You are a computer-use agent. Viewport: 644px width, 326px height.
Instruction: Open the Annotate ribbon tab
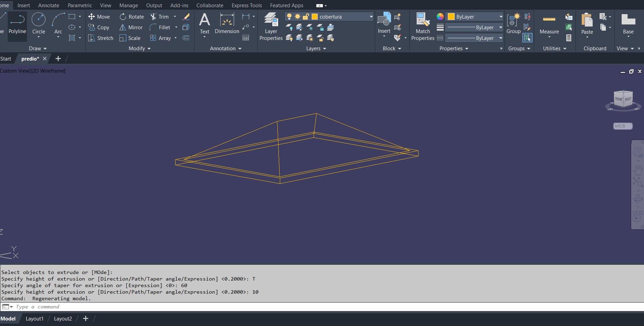tap(49, 6)
